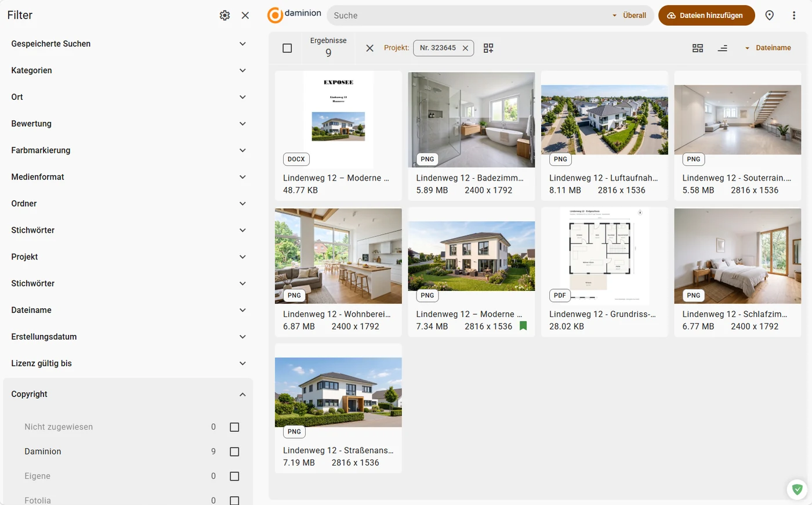Open the map location pin view
Screen dimensions: 812x505
click(770, 16)
